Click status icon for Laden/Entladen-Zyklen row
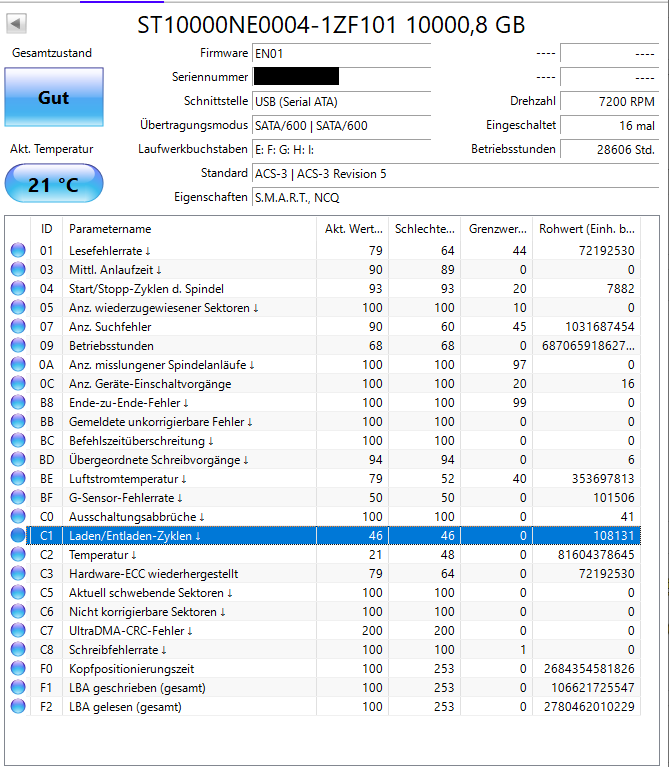 coord(18,536)
